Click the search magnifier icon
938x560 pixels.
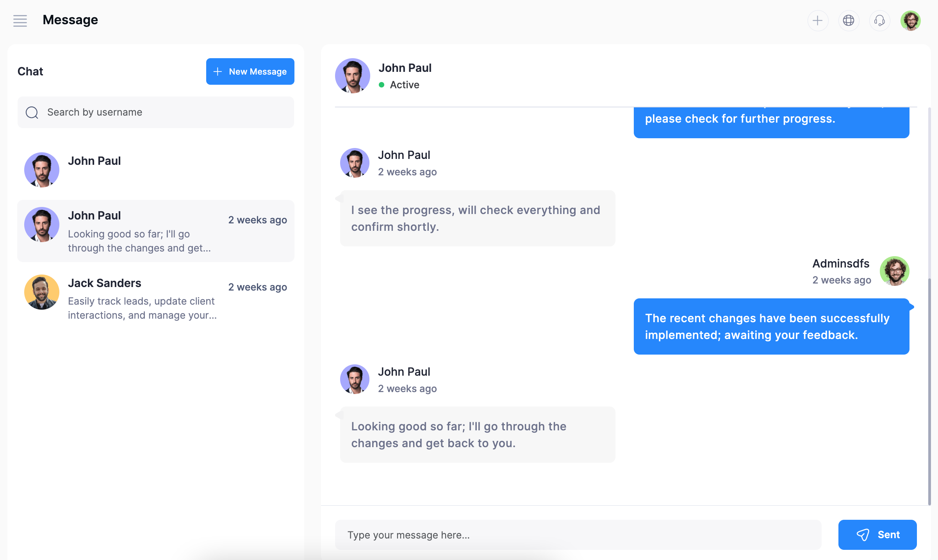pyautogui.click(x=32, y=112)
